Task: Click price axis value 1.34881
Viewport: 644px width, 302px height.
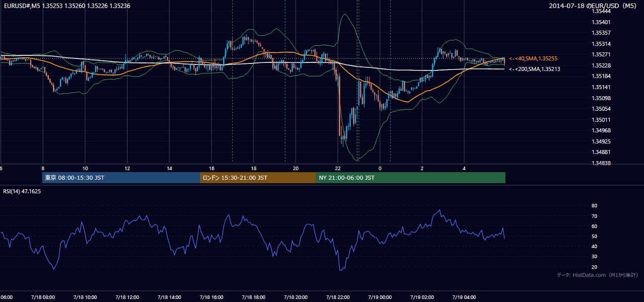Action: tap(601, 152)
